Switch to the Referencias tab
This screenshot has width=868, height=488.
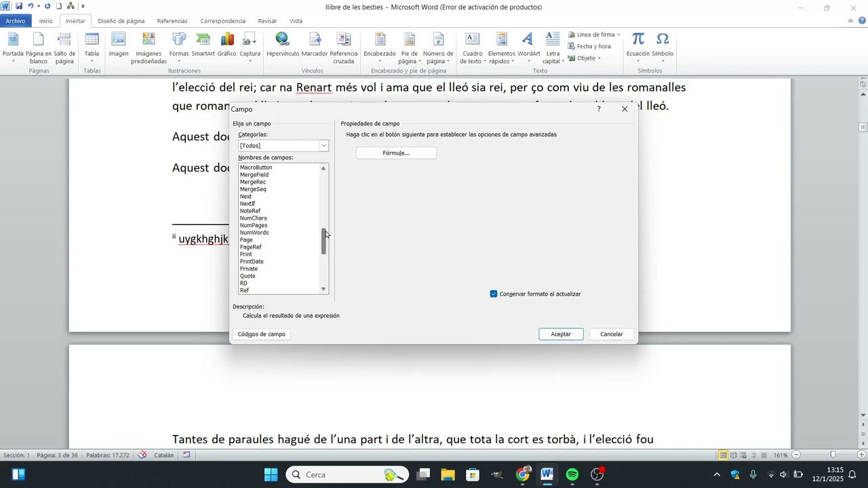pos(172,21)
